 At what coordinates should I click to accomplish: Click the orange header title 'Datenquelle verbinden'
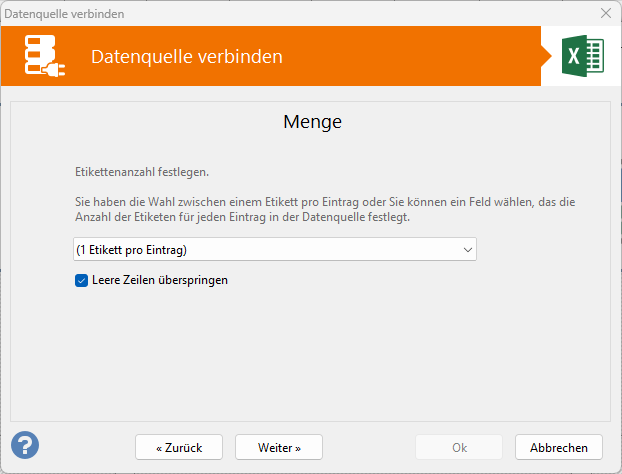(x=186, y=57)
